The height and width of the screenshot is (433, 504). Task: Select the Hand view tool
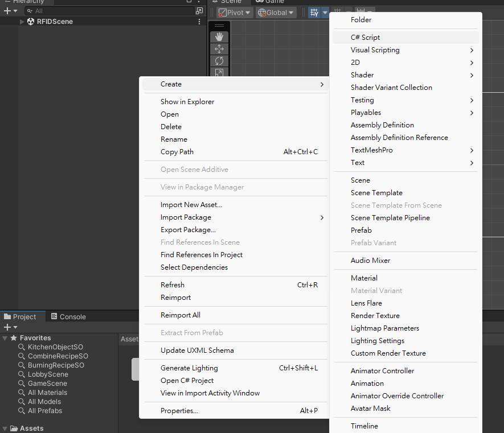pyautogui.click(x=219, y=37)
